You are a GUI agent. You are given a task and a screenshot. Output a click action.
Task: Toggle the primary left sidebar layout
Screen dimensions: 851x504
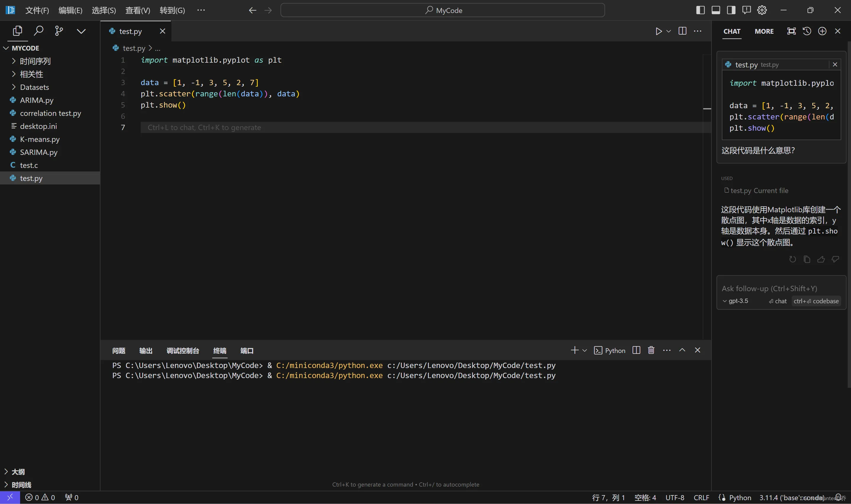tap(700, 10)
